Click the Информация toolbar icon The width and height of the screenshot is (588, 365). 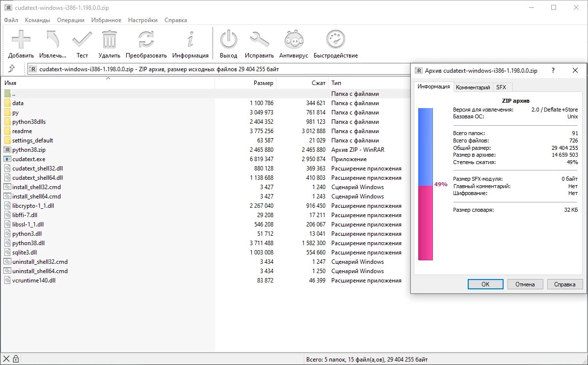click(190, 39)
